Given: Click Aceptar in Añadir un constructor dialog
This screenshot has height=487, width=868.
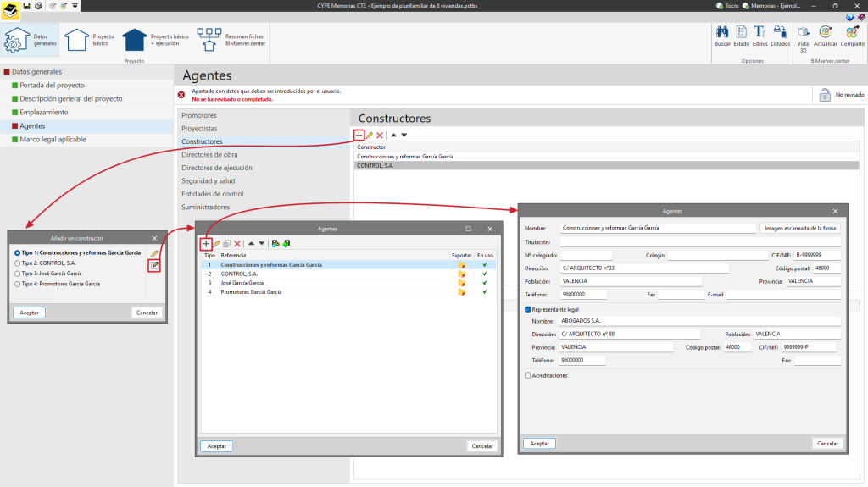Looking at the screenshot, I should point(30,313).
